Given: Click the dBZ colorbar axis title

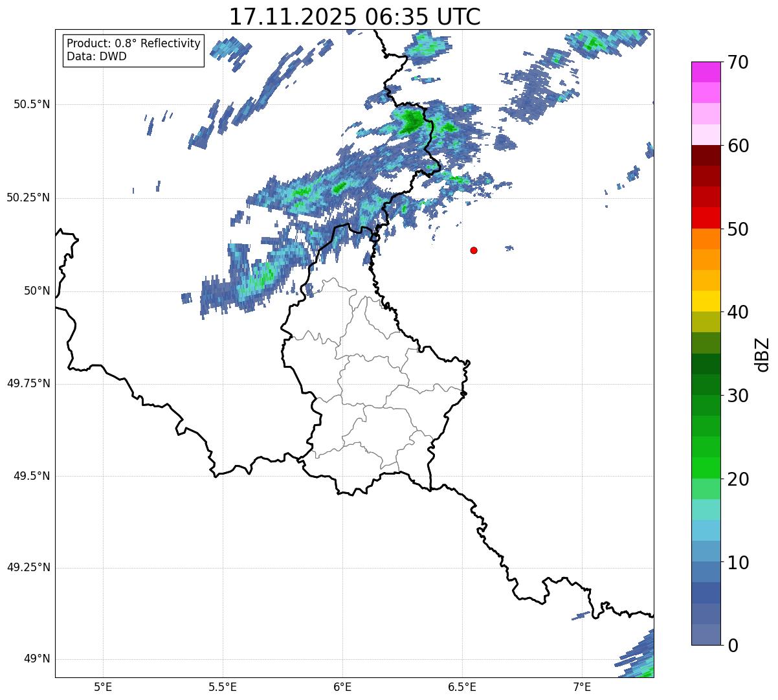Looking at the screenshot, I should click(762, 354).
